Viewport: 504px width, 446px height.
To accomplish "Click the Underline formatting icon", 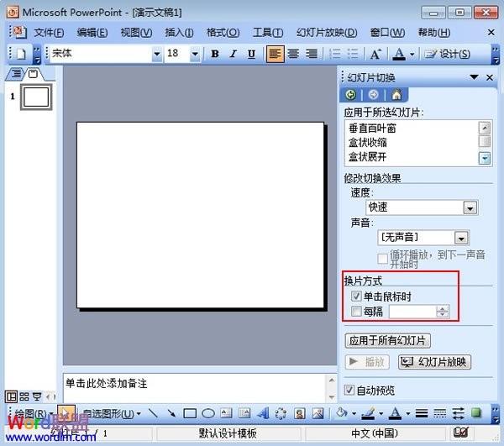I will point(252,54).
